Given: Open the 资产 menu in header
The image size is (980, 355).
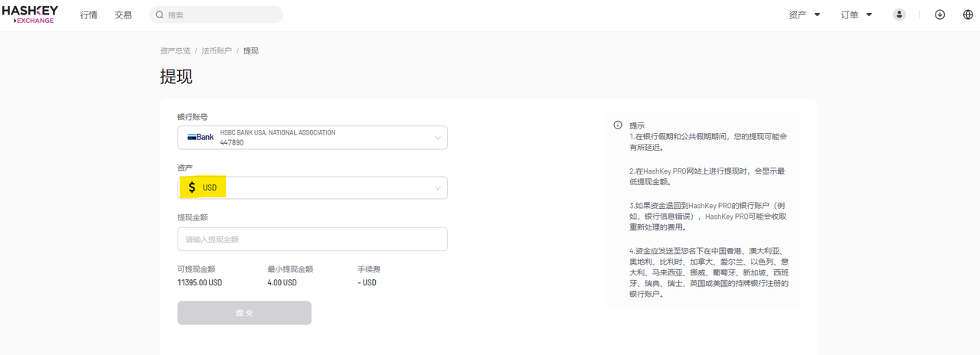Looking at the screenshot, I should pos(805,15).
